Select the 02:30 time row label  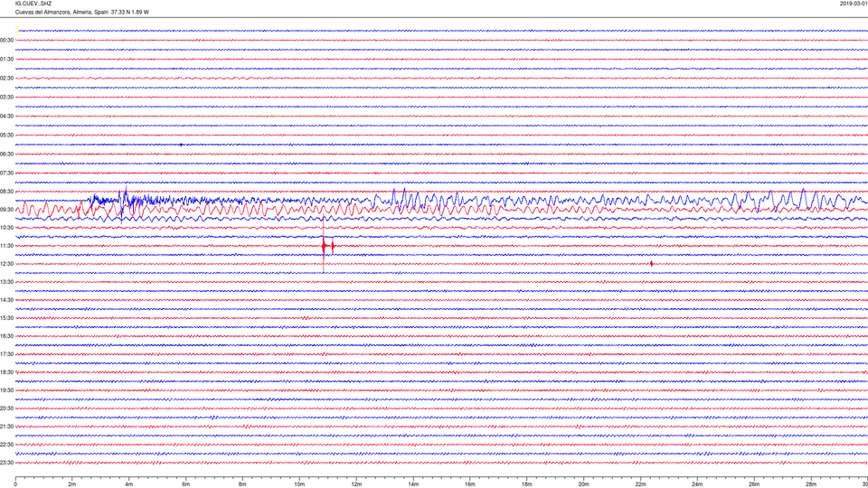pyautogui.click(x=6, y=79)
